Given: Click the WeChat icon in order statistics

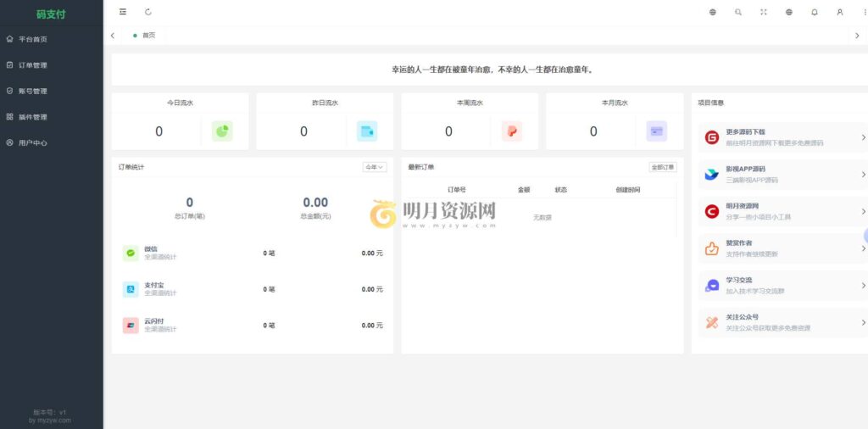Looking at the screenshot, I should tap(131, 253).
